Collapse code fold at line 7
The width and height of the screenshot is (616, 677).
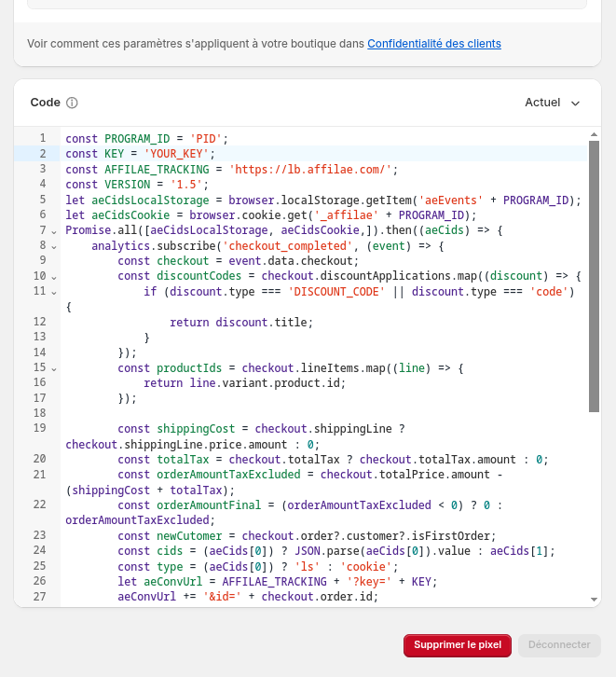pyautogui.click(x=54, y=232)
